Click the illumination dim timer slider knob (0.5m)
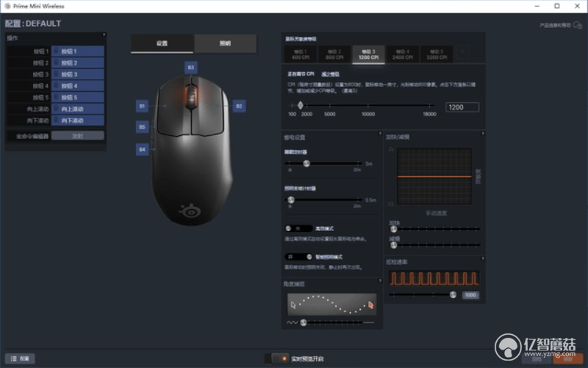This screenshot has width=588, height=368. coord(291,199)
